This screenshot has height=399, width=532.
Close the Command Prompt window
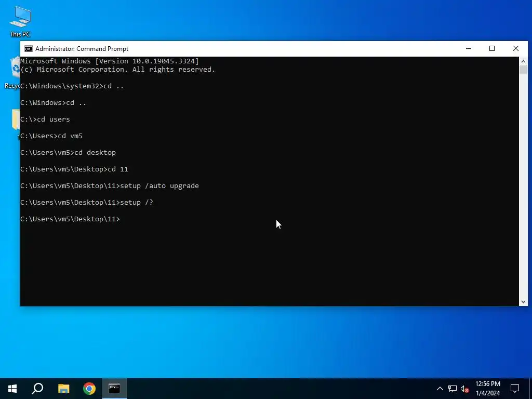click(516, 48)
